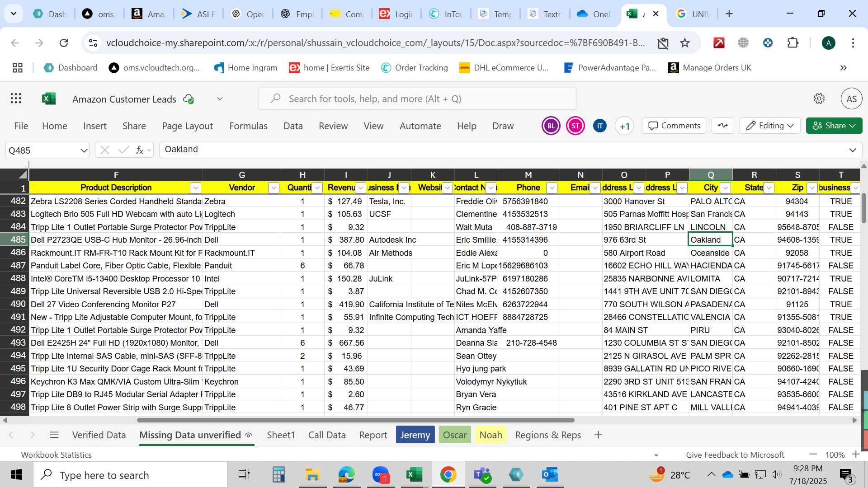Image resolution: width=868 pixels, height=488 pixels.
Task: Expand the formula bar chevron
Action: [853, 150]
